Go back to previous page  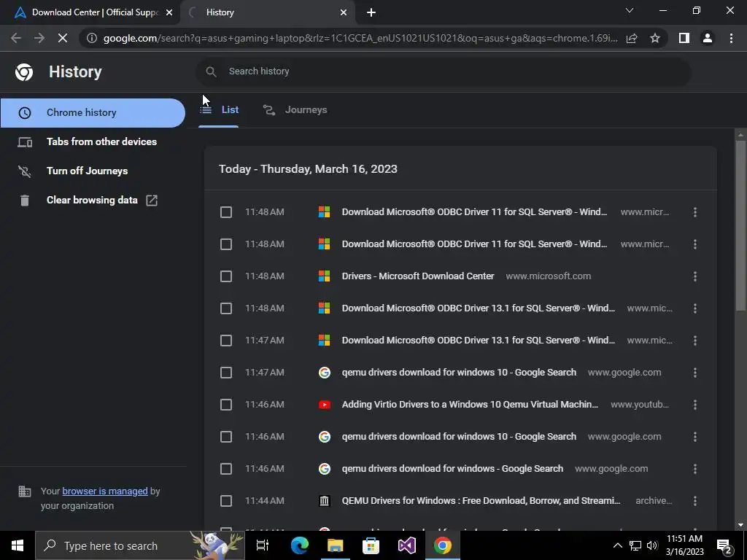point(16,38)
